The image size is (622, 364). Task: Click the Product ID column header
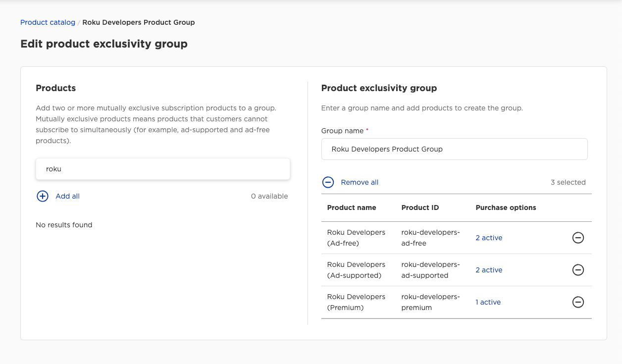point(420,208)
